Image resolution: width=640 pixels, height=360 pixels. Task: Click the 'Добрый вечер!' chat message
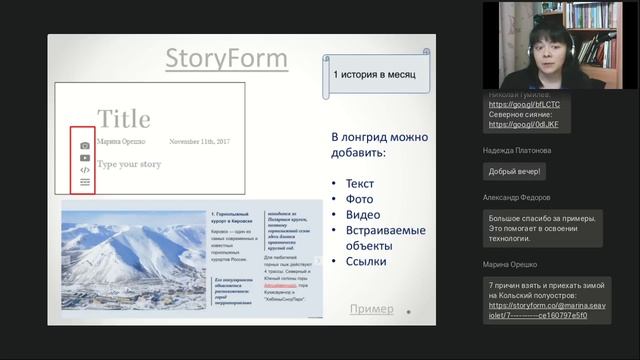coord(514,171)
